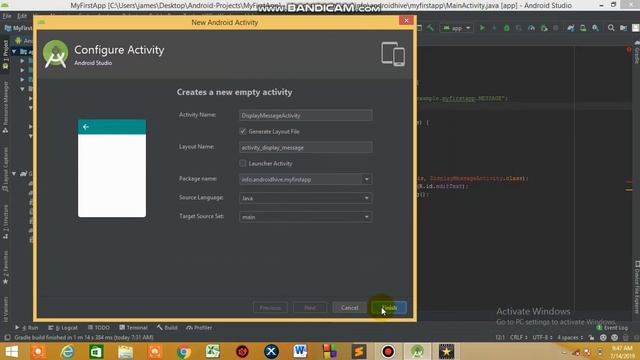The image size is (640, 360).
Task: Open Sublime Text from the taskbar
Action: (x=359, y=351)
